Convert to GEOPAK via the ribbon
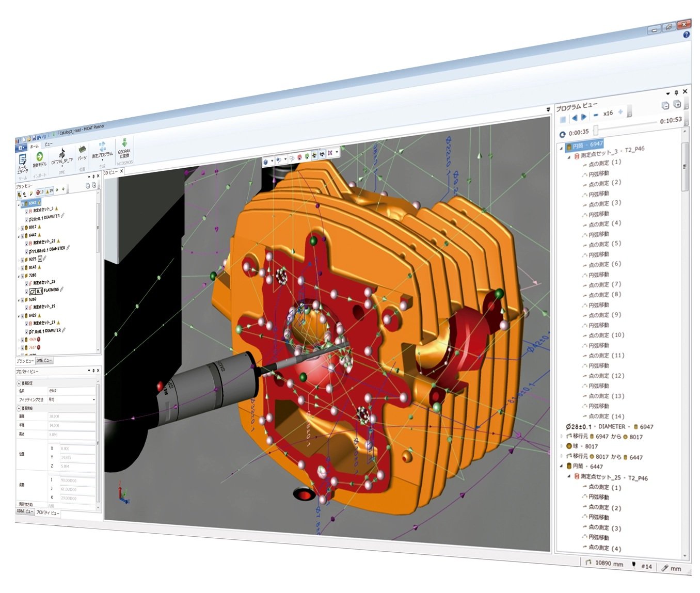The image size is (700, 593). coord(124,148)
